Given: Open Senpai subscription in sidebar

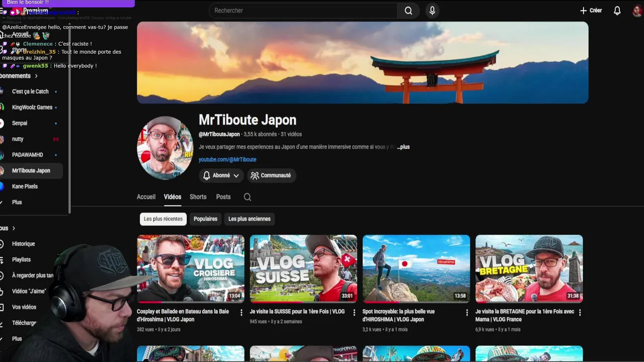Looking at the screenshot, I should (31, 123).
